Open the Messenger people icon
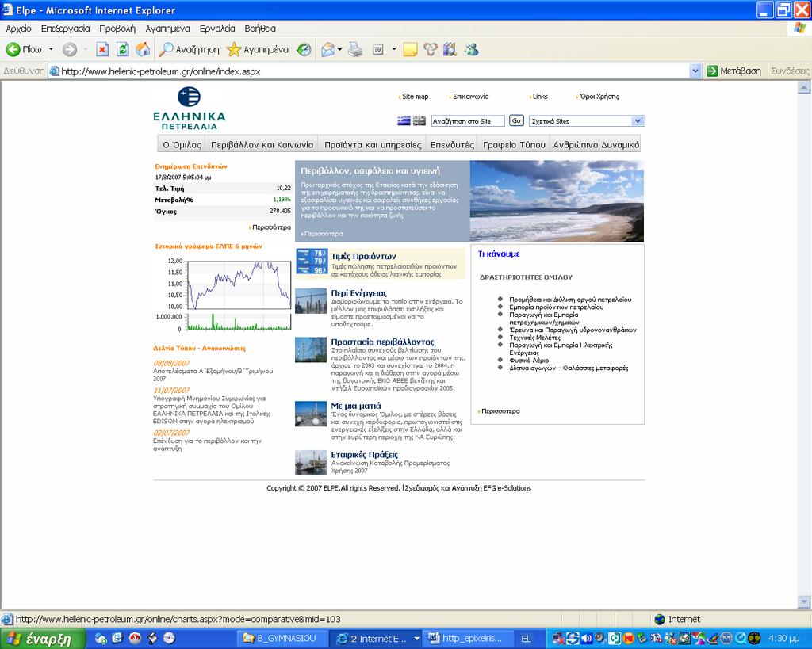The image size is (812, 649). tap(471, 50)
